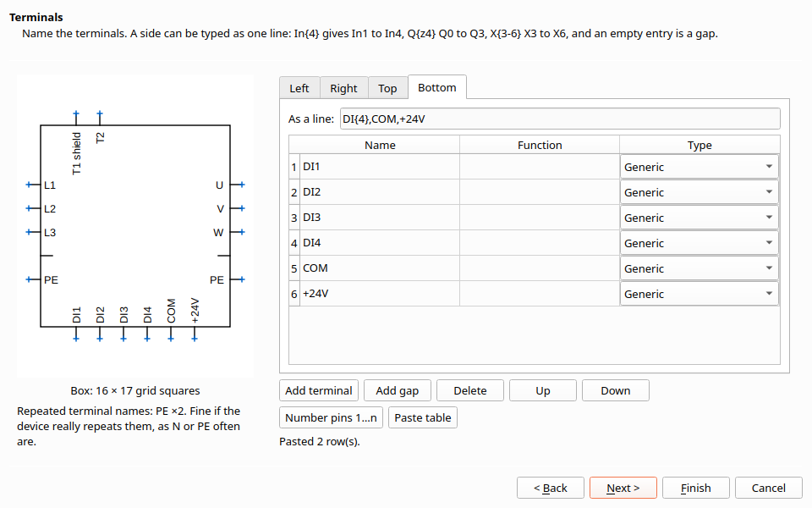This screenshot has height=508, width=812.
Task: Open Type dropdown for +24V row
Action: tap(700, 294)
